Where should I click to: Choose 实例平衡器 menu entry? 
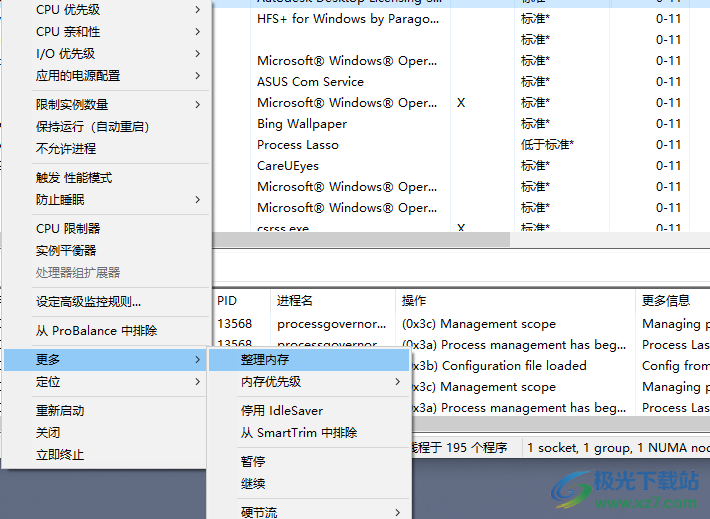pos(107,250)
